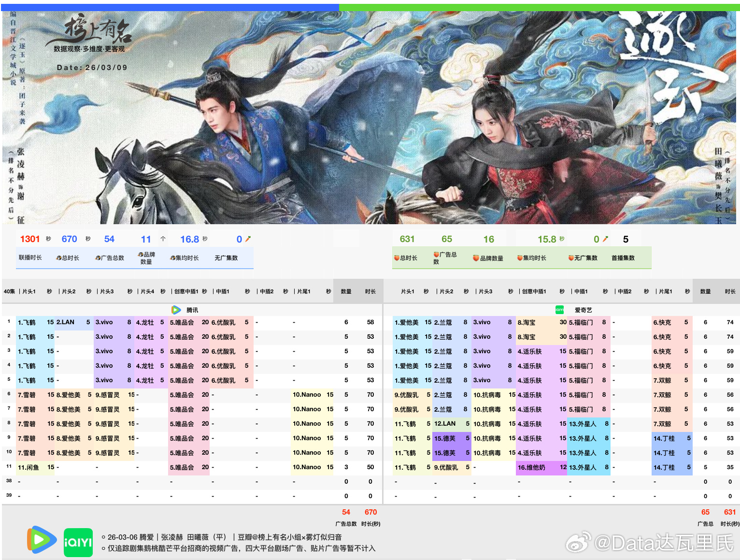Click the green 16 brand count value
The width and height of the screenshot is (740, 560).
489,239
